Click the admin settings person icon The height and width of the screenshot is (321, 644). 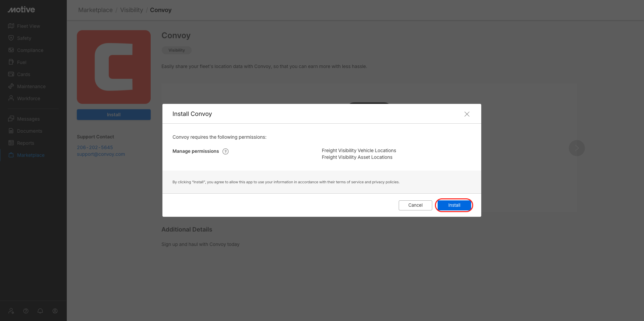pyautogui.click(x=11, y=311)
